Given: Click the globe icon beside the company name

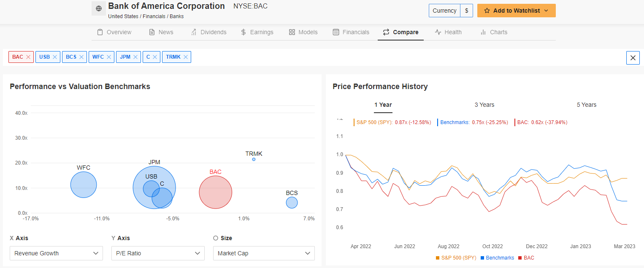Looking at the screenshot, I should click(99, 8).
